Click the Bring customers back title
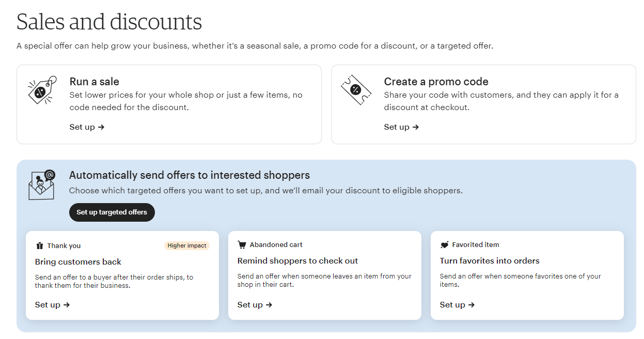644x339 pixels. pos(78,262)
